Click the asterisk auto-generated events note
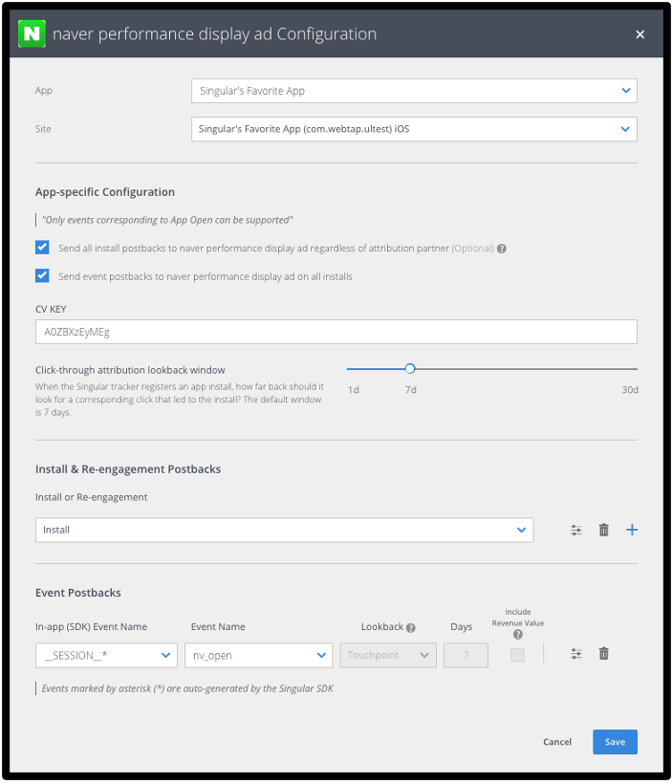 [187, 688]
